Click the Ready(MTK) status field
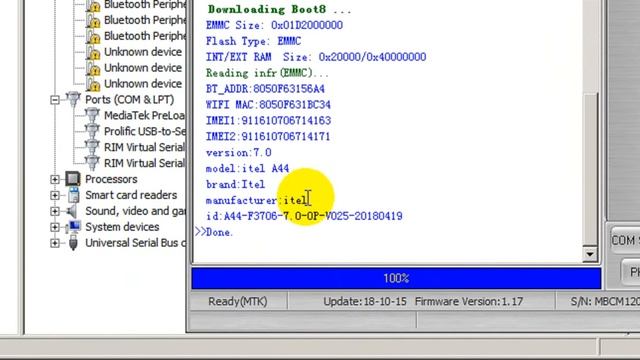Screen dimensions: 640x360 pyautogui.click(x=238, y=302)
